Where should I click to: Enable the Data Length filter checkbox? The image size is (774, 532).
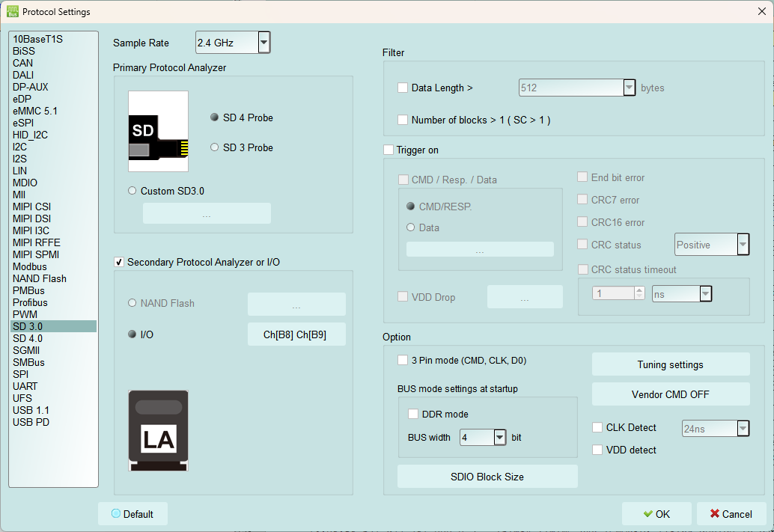click(403, 88)
